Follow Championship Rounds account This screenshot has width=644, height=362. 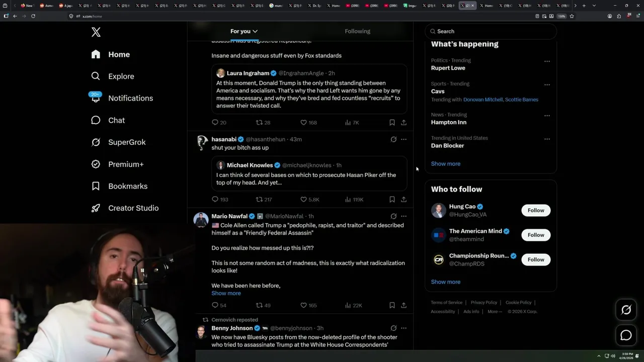(x=536, y=259)
